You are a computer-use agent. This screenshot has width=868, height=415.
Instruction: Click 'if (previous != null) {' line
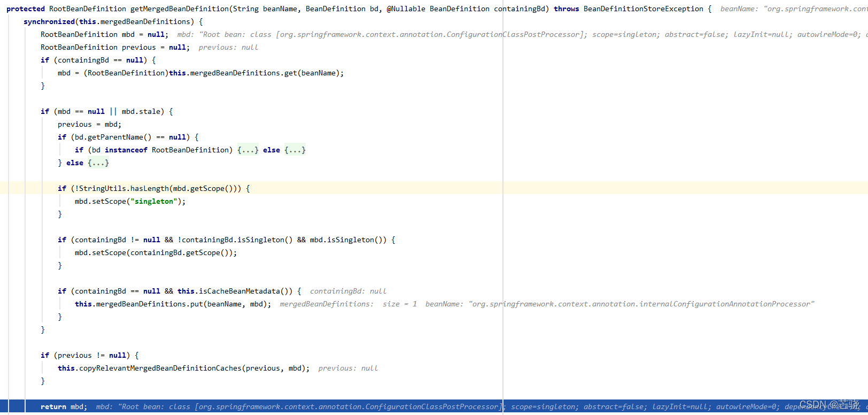point(90,356)
